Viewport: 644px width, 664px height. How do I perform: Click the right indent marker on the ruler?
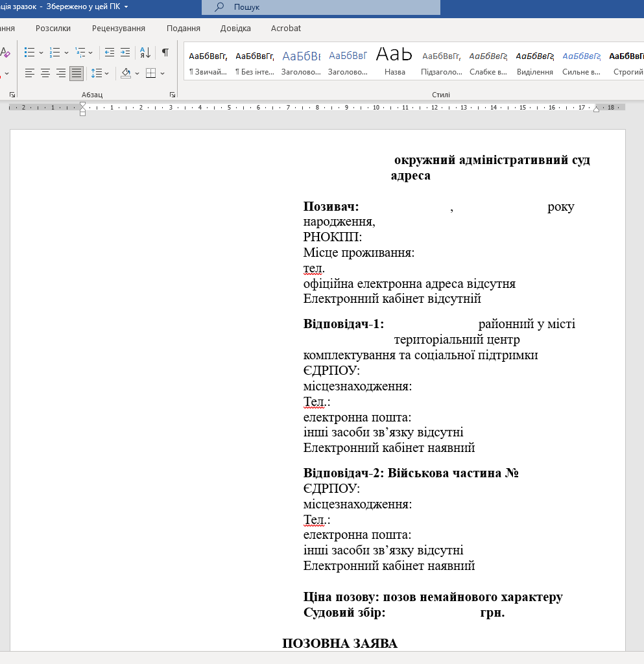click(596, 109)
